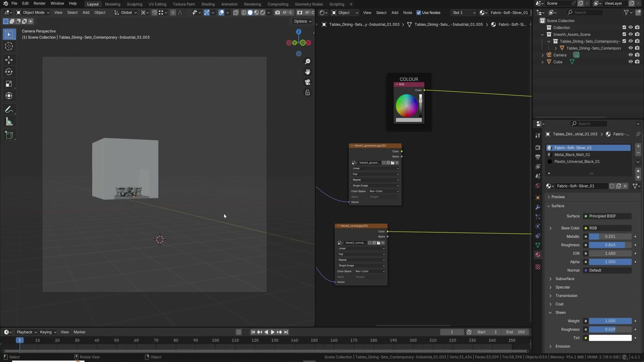
Task: Collapse the Sheen panel
Action: (560, 312)
